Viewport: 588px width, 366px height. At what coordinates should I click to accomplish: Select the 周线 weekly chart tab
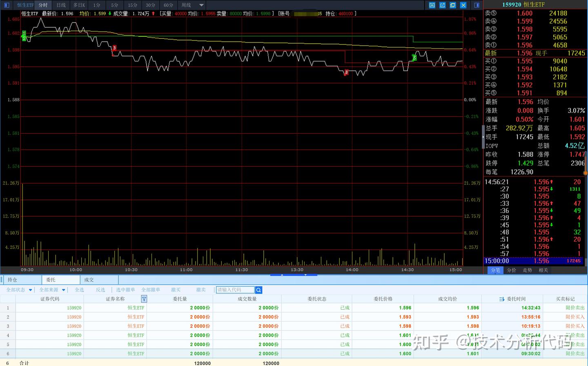(186, 5)
